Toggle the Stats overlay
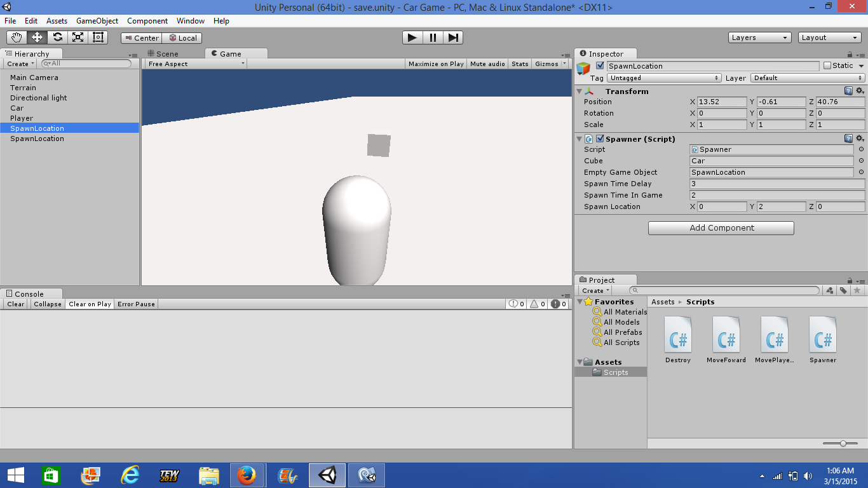 pyautogui.click(x=520, y=64)
